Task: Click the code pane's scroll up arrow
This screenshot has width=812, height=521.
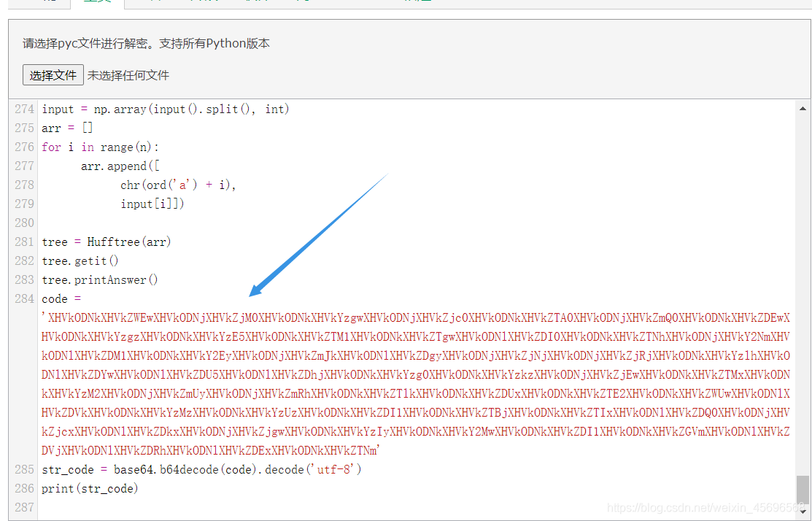Action: click(803, 108)
